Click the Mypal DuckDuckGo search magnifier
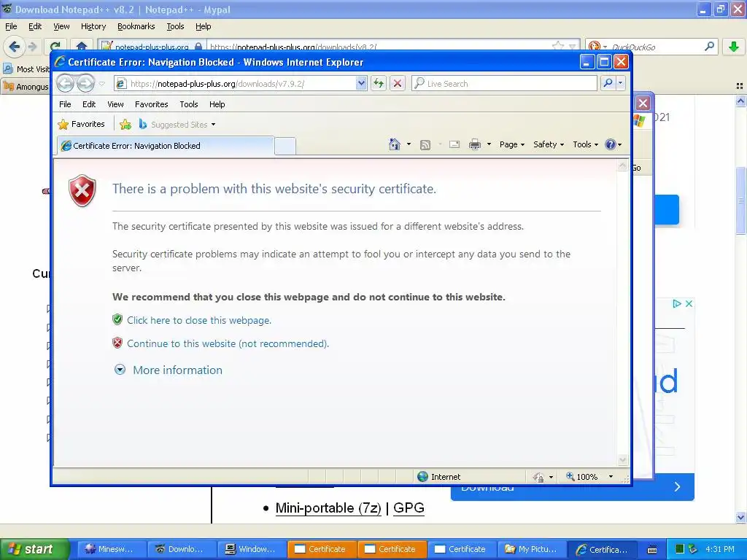The image size is (747, 560). click(x=709, y=47)
